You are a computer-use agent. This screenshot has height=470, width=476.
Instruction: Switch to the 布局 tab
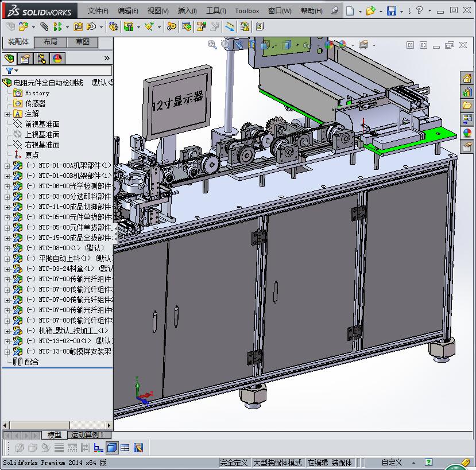pyautogui.click(x=51, y=42)
